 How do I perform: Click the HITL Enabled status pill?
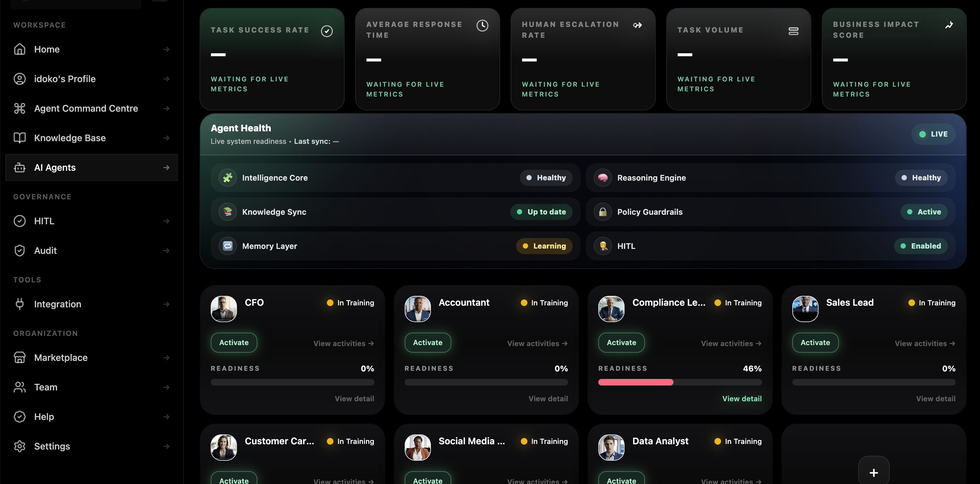(x=921, y=246)
